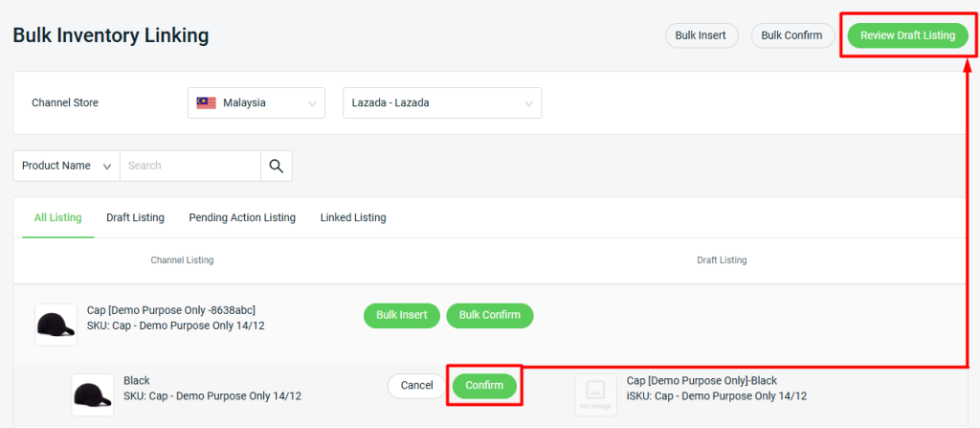Click the Cap product thumbnail image
Screen dimensions: 980x428
click(56, 325)
